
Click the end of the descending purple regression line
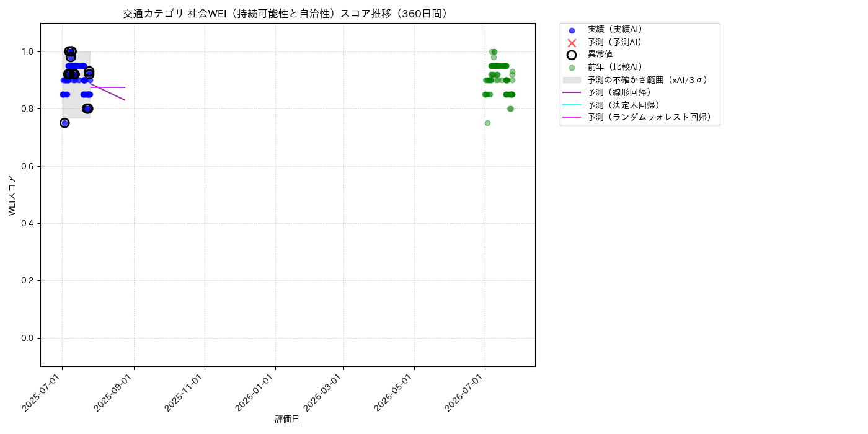(x=125, y=100)
